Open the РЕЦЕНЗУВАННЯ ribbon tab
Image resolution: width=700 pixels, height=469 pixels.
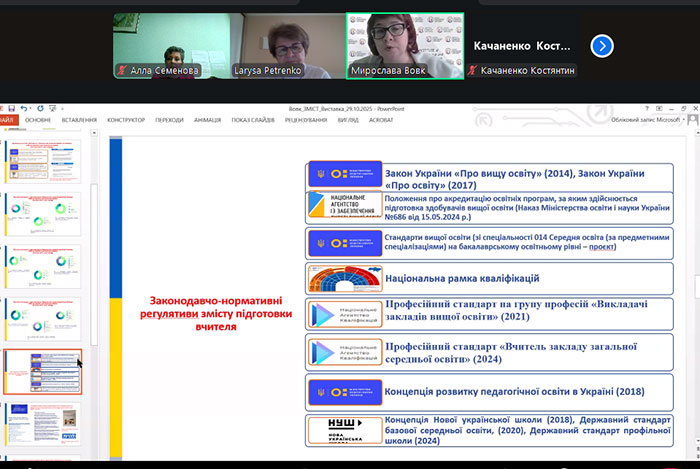point(305,120)
